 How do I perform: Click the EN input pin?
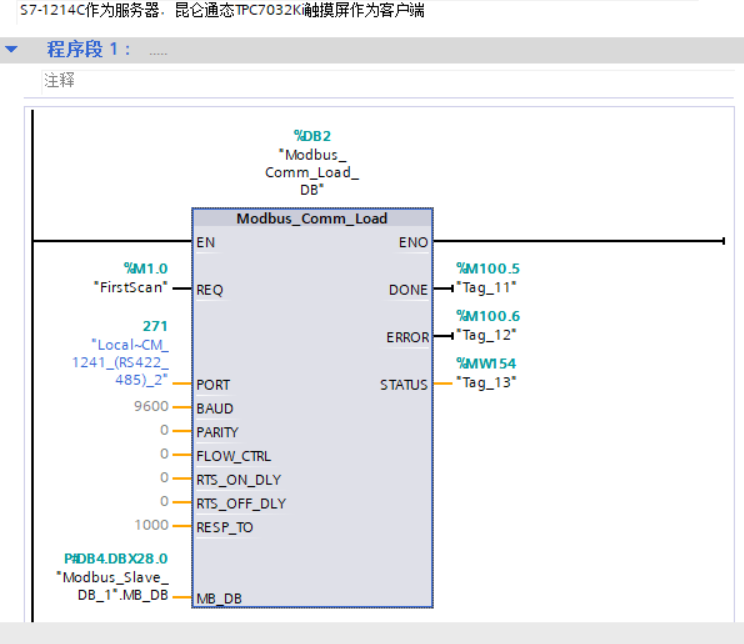click(205, 242)
